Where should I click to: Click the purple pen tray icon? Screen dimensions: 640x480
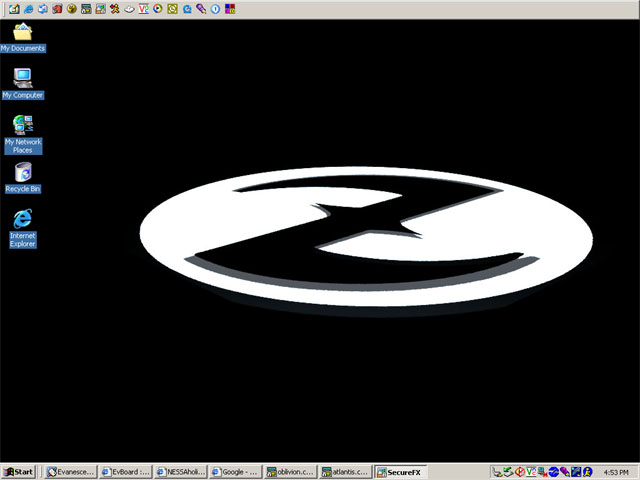point(565,472)
